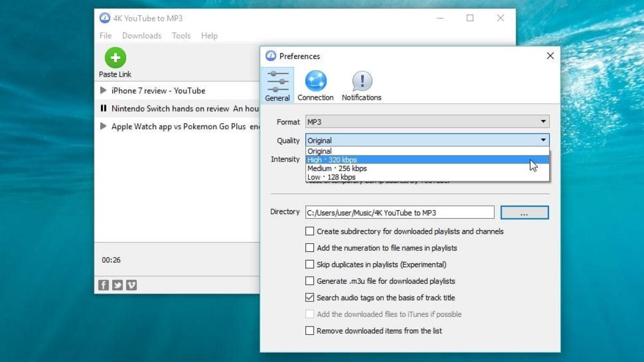
Task: Open the Downloads menu
Action: pos(142,35)
